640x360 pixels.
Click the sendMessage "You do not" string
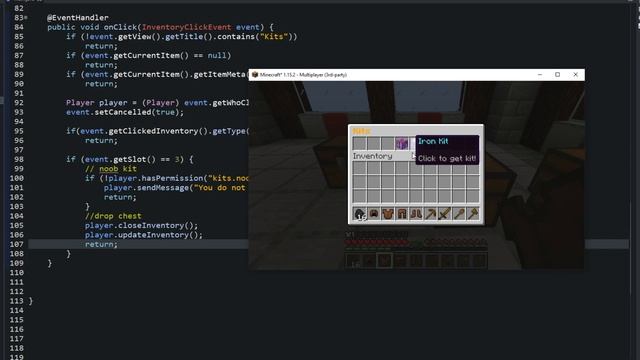[220, 187]
